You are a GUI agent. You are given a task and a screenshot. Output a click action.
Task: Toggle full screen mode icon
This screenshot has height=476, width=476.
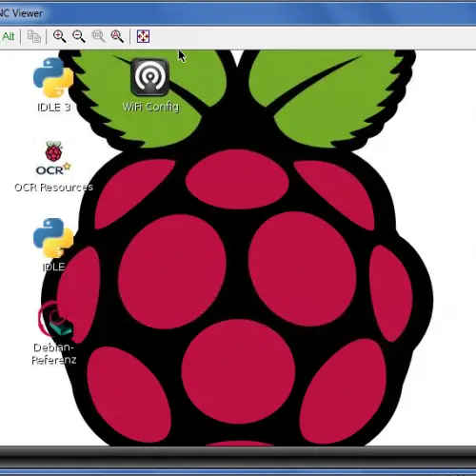[x=143, y=36]
